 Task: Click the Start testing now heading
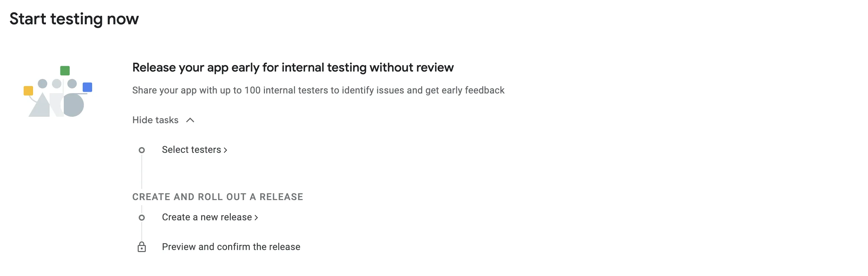(x=74, y=19)
